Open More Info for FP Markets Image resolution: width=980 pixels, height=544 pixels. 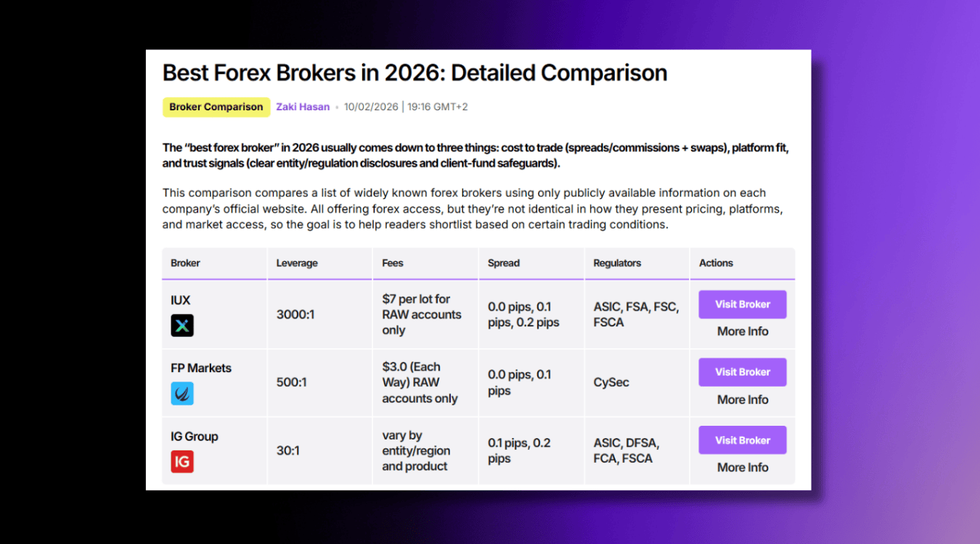(742, 399)
